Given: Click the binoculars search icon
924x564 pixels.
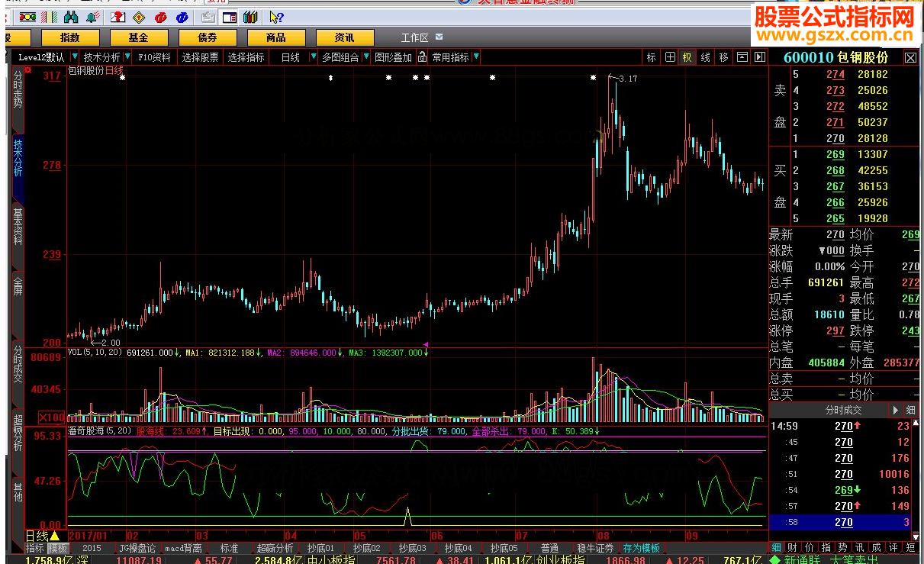Looking at the screenshot, I should [71, 17].
